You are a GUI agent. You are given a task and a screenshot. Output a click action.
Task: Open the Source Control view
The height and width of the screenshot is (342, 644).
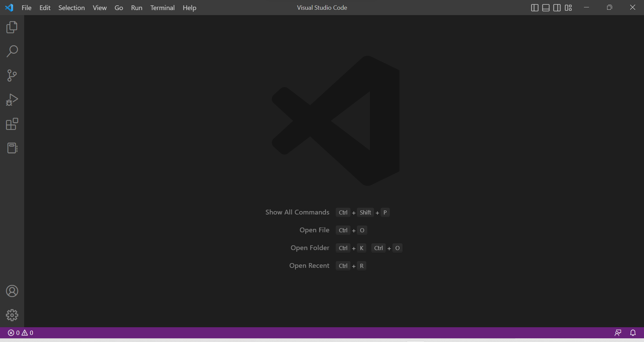(12, 76)
